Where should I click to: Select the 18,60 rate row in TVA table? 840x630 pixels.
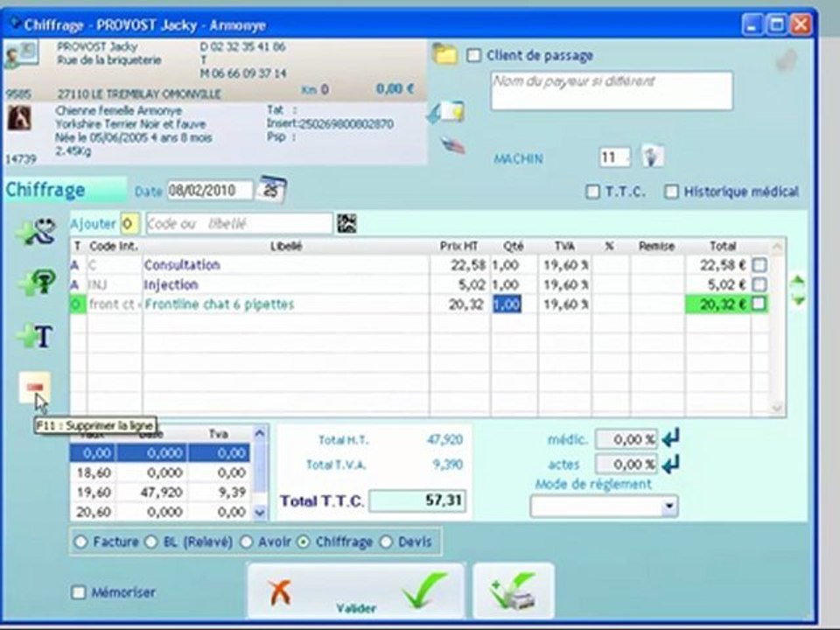point(159,472)
